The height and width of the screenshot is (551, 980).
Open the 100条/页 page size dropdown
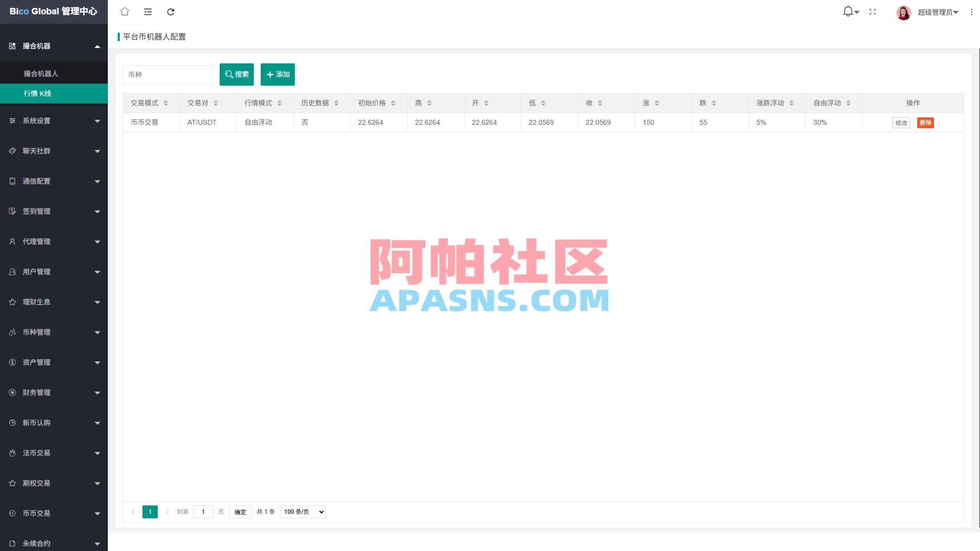click(303, 512)
